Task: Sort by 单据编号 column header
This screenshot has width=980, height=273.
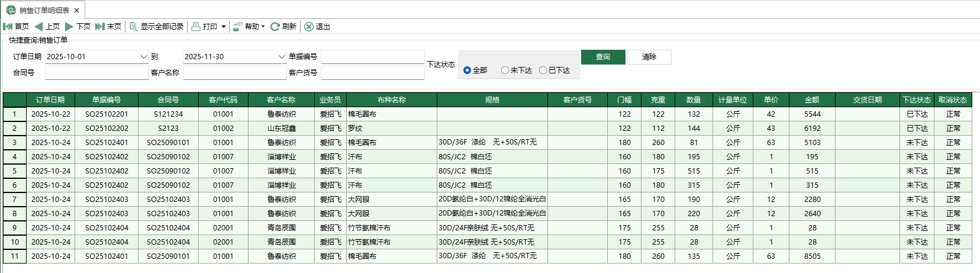Action: click(107, 100)
